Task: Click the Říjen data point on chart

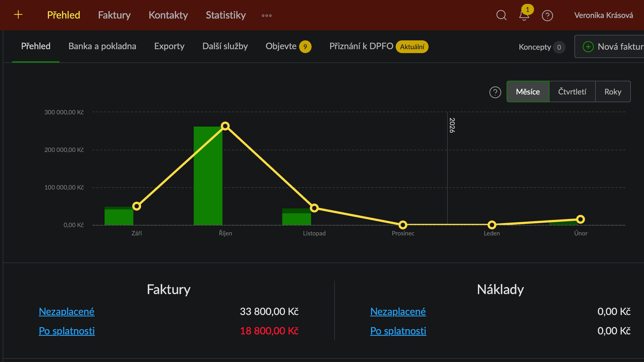Action: pos(225,126)
